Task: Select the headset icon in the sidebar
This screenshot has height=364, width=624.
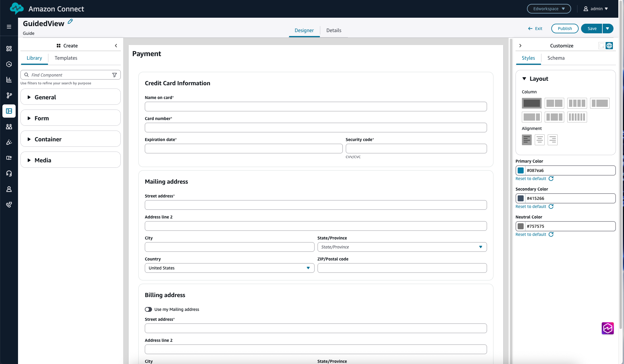Action: coord(9,173)
